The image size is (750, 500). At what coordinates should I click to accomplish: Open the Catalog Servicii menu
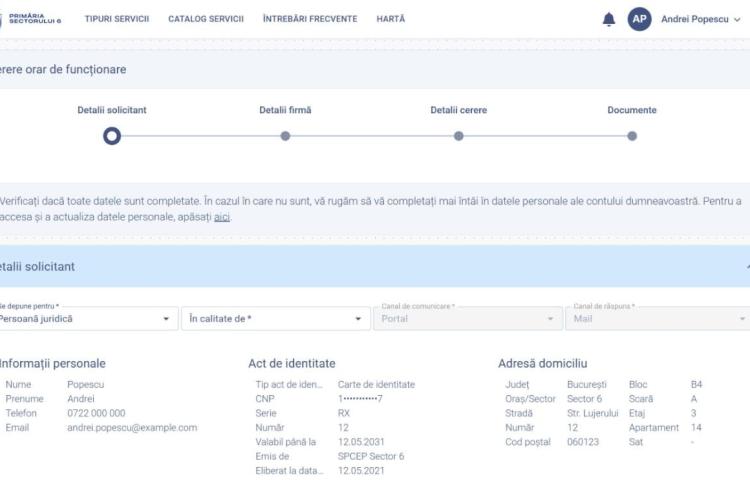[206, 19]
